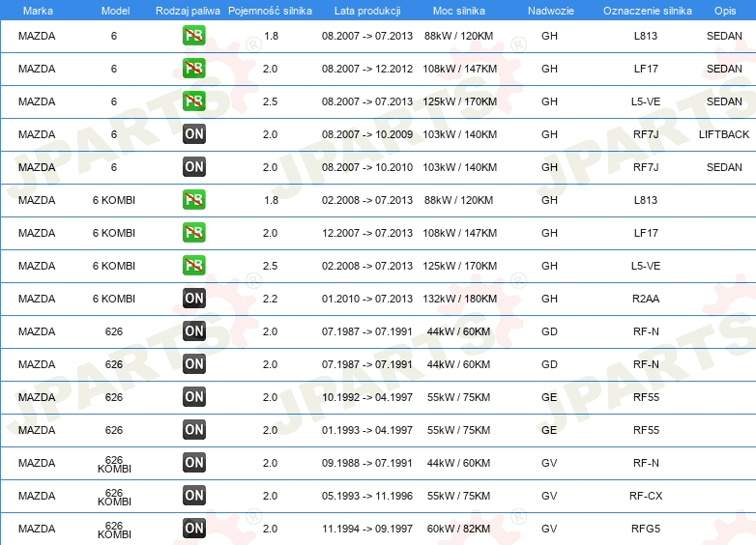
Task: Click GE body code in 10.1992 row
Action: (x=549, y=397)
